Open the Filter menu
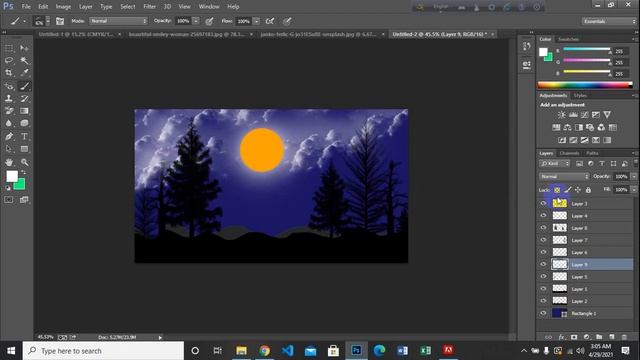 (x=149, y=7)
